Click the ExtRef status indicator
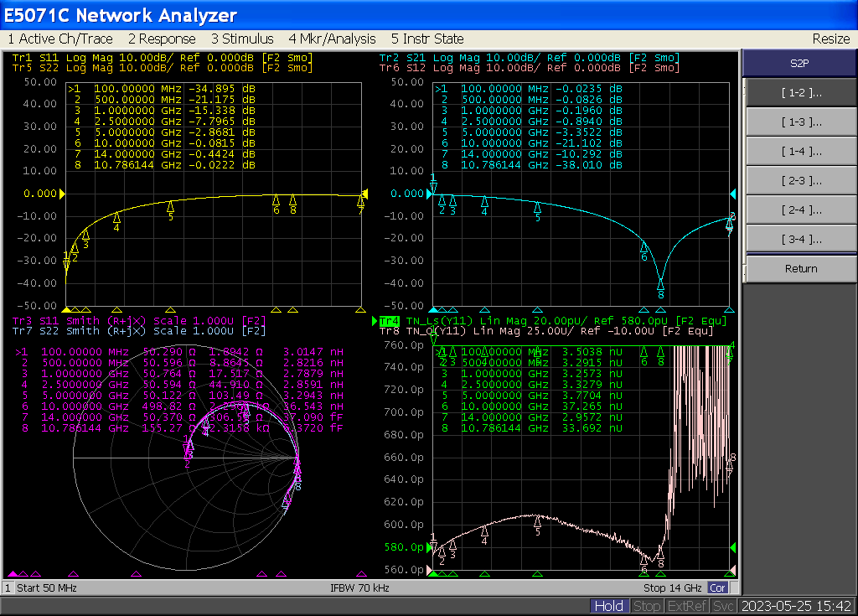Image resolution: width=858 pixels, height=616 pixels. [x=687, y=606]
